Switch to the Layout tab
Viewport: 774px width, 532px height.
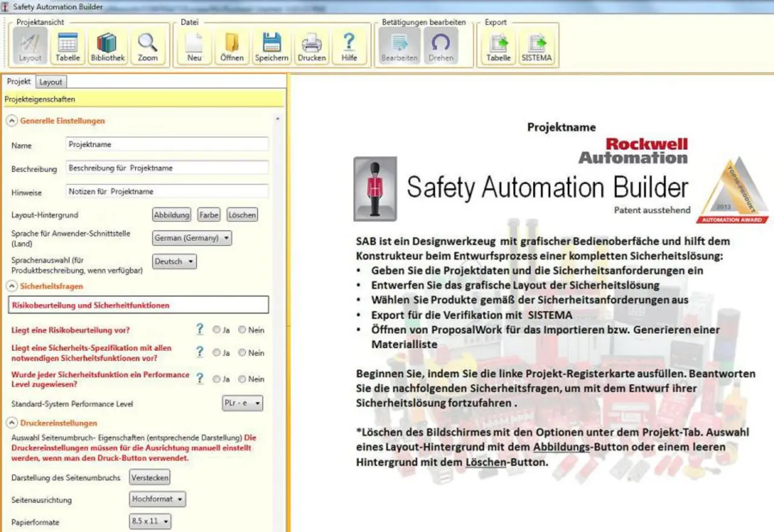coord(51,82)
